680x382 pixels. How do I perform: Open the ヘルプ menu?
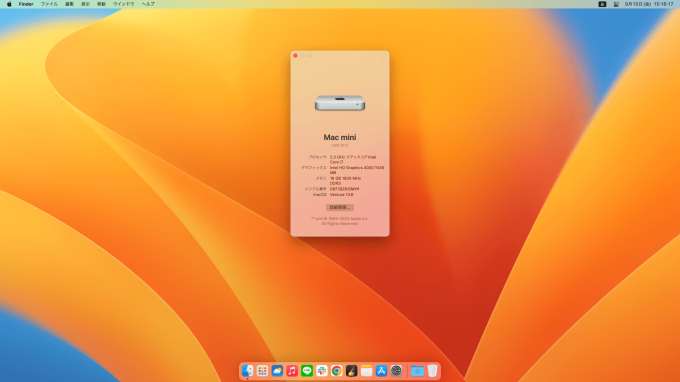148,4
